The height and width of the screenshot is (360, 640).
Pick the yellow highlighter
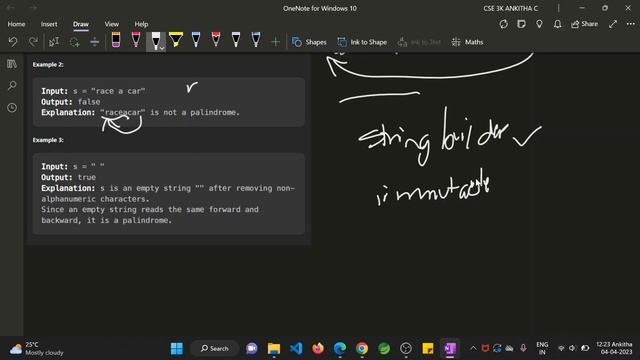pos(176,40)
